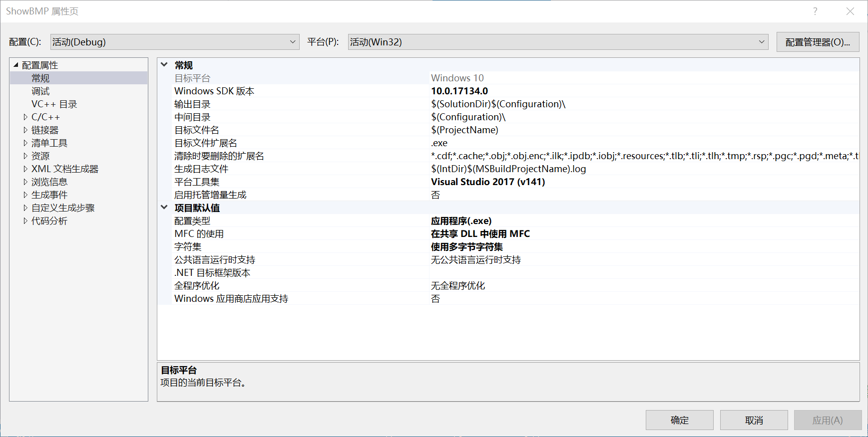Close the ShowBMP 属性页 dialog
This screenshot has width=868, height=437.
point(850,11)
